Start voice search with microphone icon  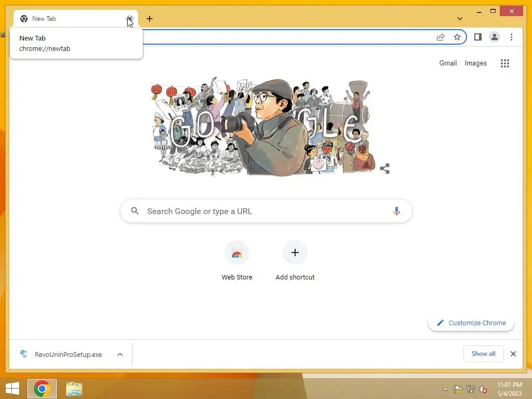tap(396, 211)
